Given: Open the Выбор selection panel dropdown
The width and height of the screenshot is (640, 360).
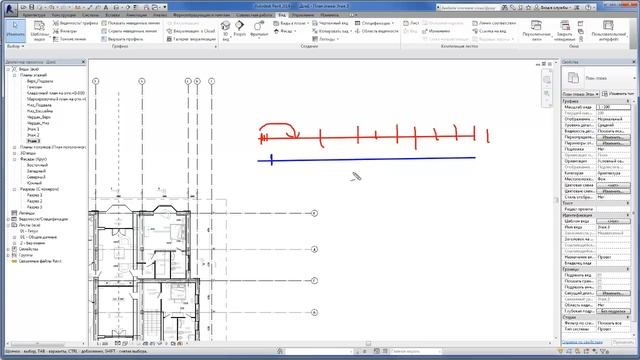Looking at the screenshot, I should coord(16,47).
